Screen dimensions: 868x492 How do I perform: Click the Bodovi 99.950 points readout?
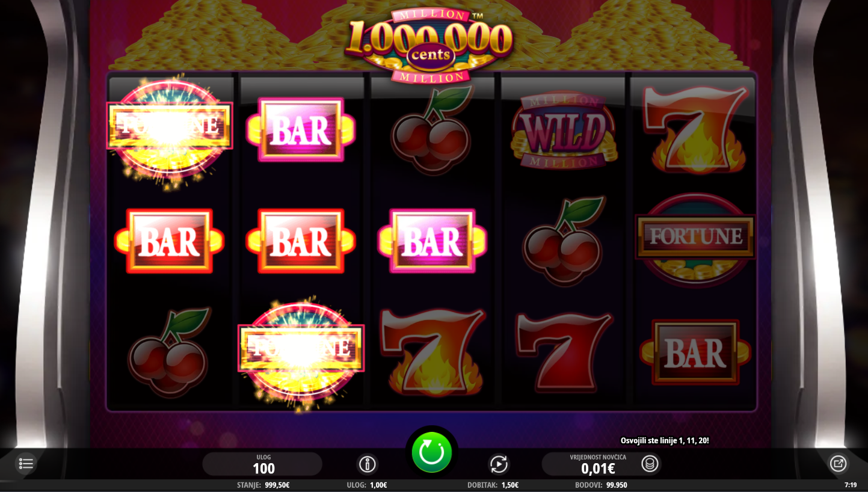point(601,485)
